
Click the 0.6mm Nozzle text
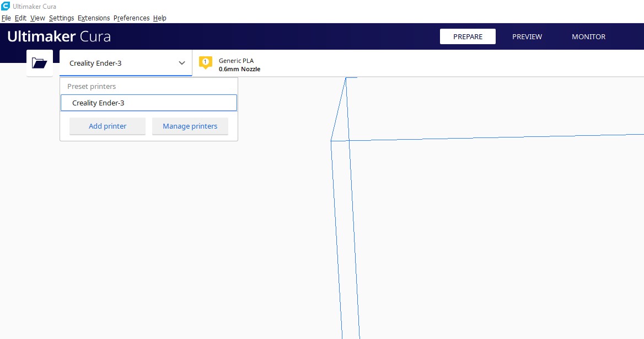(x=239, y=69)
